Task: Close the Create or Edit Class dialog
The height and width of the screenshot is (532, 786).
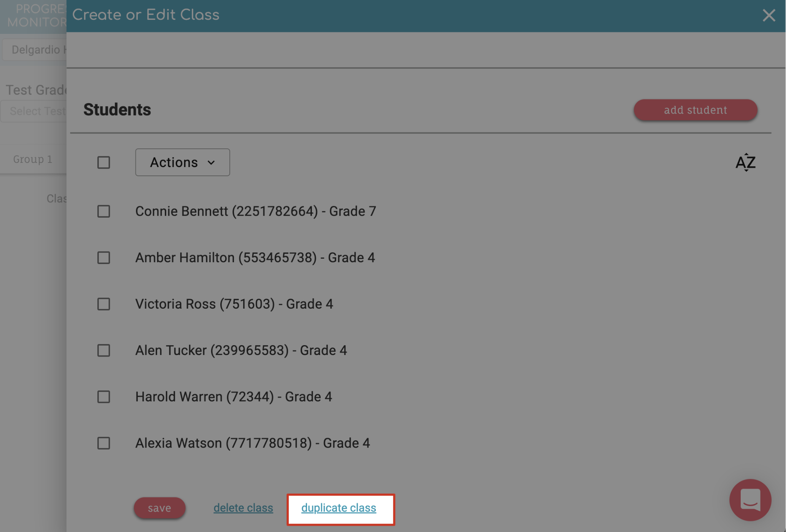Action: coord(769,16)
